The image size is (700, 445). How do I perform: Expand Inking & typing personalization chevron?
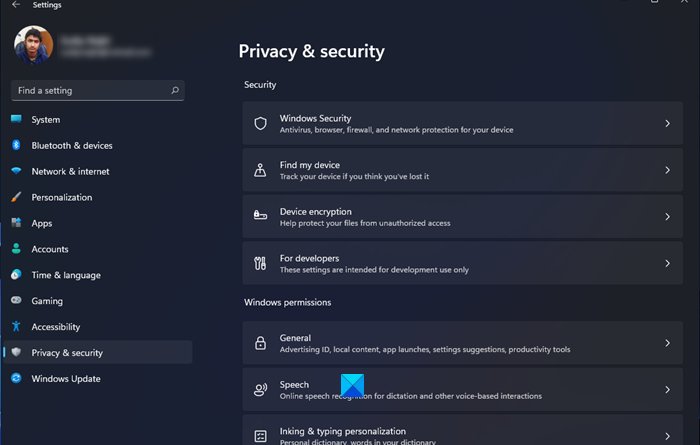(667, 436)
